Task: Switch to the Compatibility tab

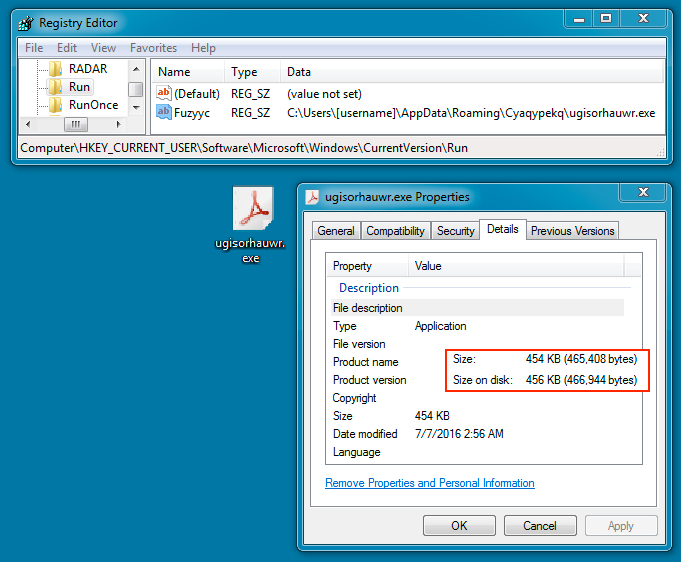Action: click(x=395, y=231)
